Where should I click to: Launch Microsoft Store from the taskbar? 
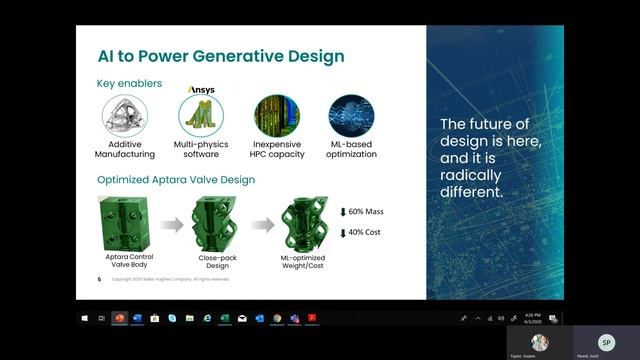(x=155, y=318)
